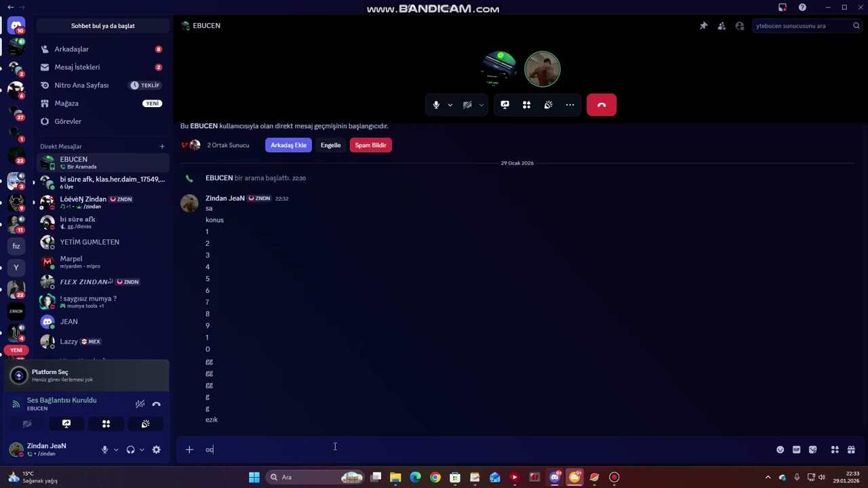Show pinned messages icon
The width and height of the screenshot is (868, 488).
[x=703, y=26]
